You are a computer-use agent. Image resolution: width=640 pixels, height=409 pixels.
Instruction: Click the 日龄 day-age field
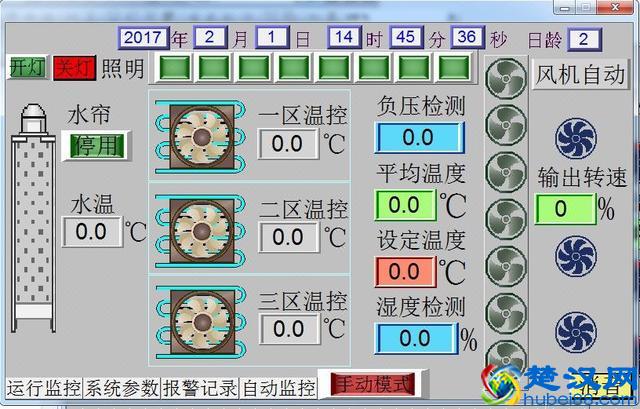coord(583,39)
